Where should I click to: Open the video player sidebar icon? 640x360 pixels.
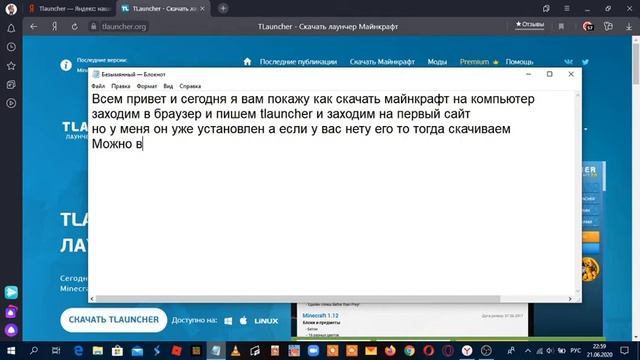(x=11, y=103)
